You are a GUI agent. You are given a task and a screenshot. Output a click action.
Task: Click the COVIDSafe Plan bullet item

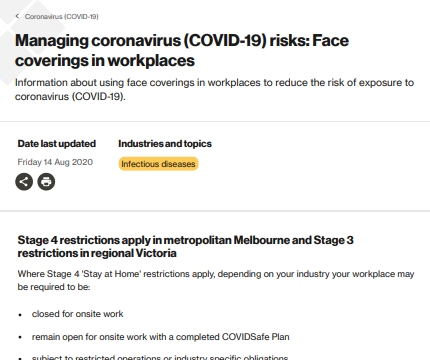click(x=161, y=337)
